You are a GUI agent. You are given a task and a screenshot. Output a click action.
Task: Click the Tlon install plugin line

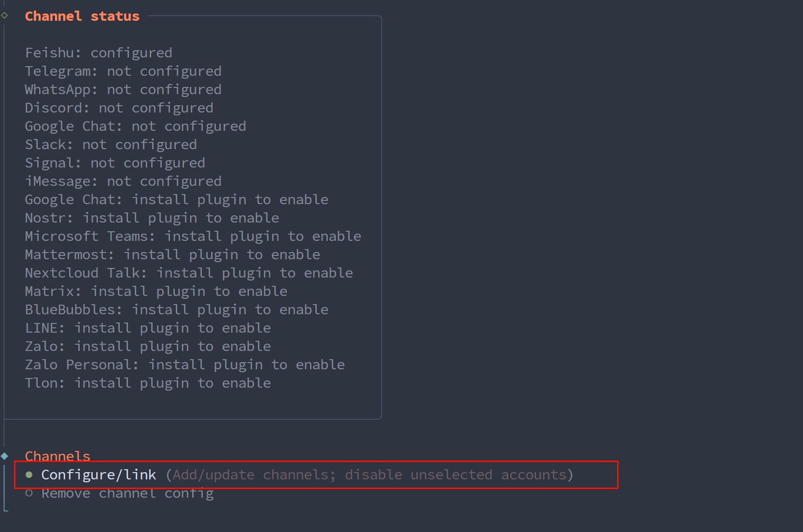click(148, 383)
